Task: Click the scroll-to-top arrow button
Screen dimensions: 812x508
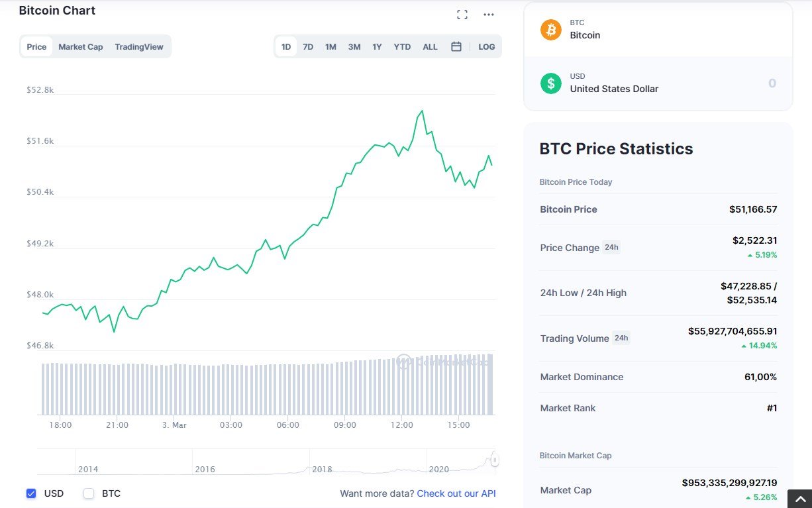Action: [799, 498]
